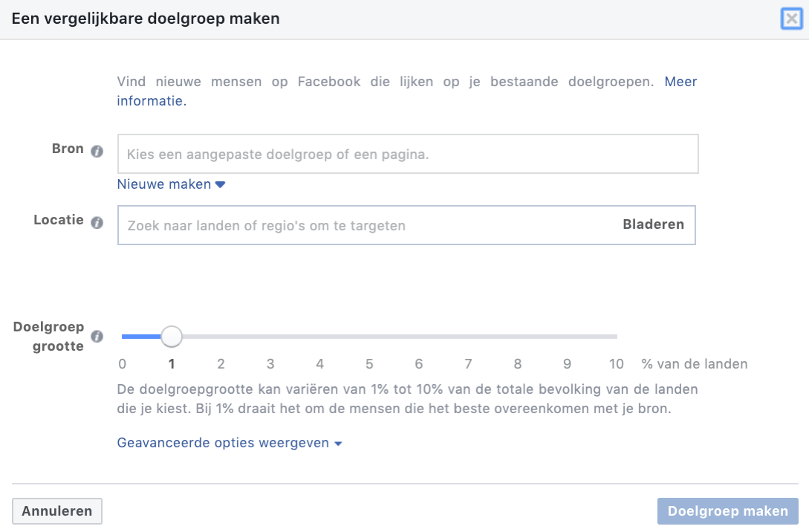Click the audience size slider handle
Image resolution: width=809 pixels, height=532 pixels.
pyautogui.click(x=172, y=337)
